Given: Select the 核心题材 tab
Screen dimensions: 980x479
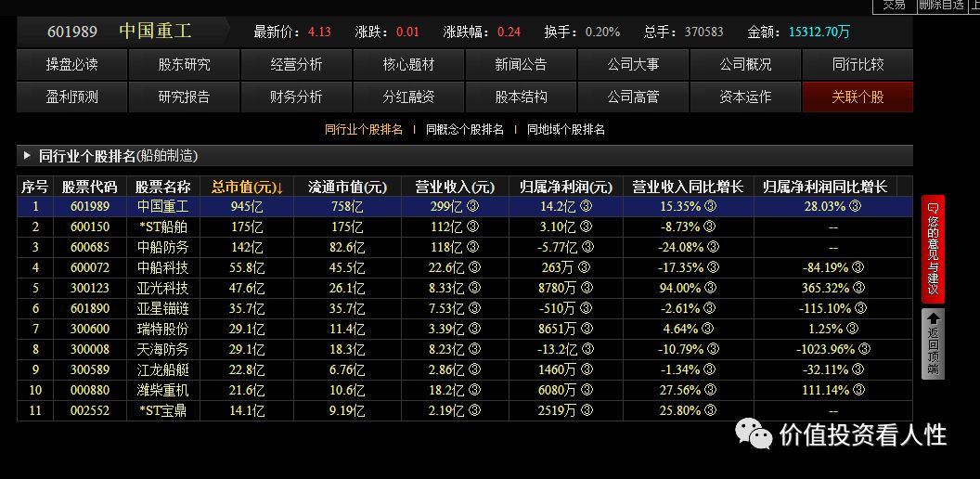Looking at the screenshot, I should (408, 64).
